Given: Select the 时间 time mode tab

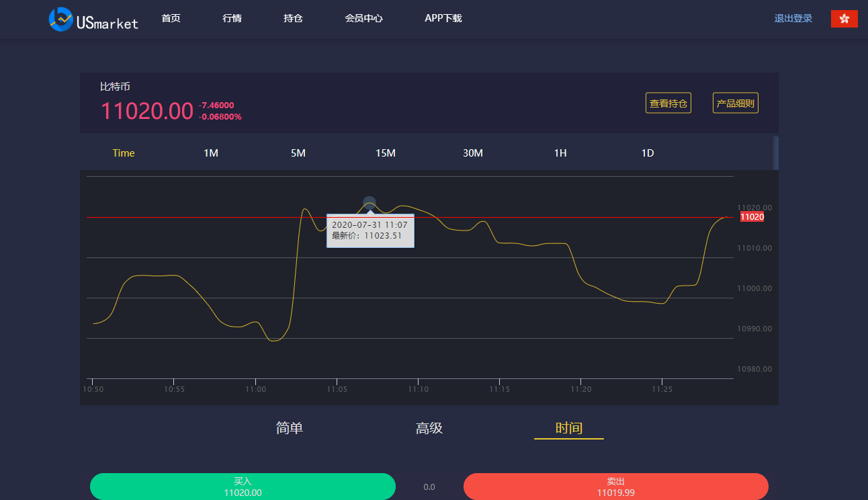Looking at the screenshot, I should pos(569,428).
